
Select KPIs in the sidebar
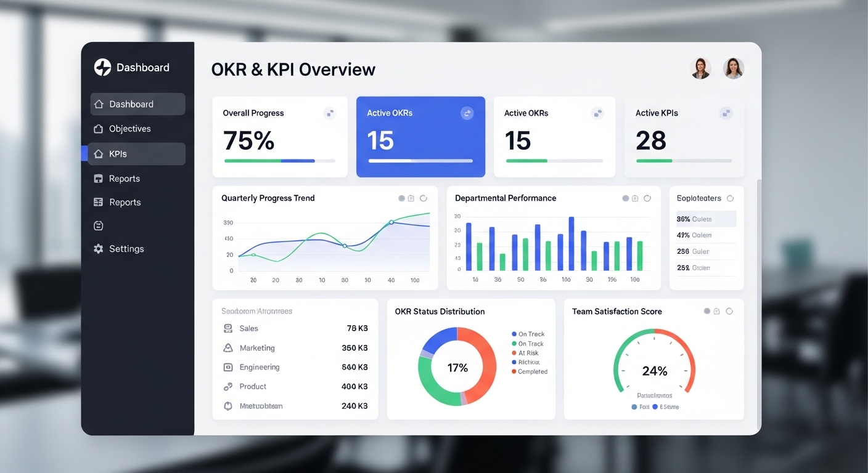tap(136, 154)
